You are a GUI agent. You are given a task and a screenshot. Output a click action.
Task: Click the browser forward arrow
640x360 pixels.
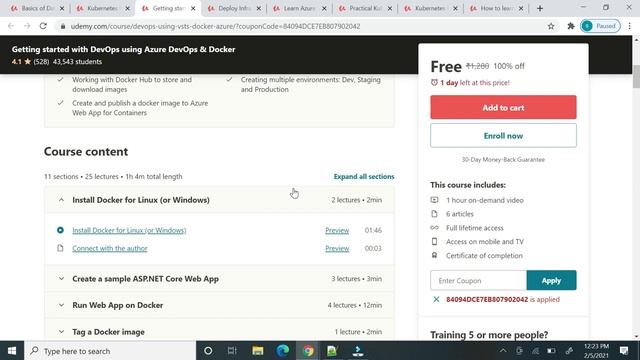coord(27,26)
